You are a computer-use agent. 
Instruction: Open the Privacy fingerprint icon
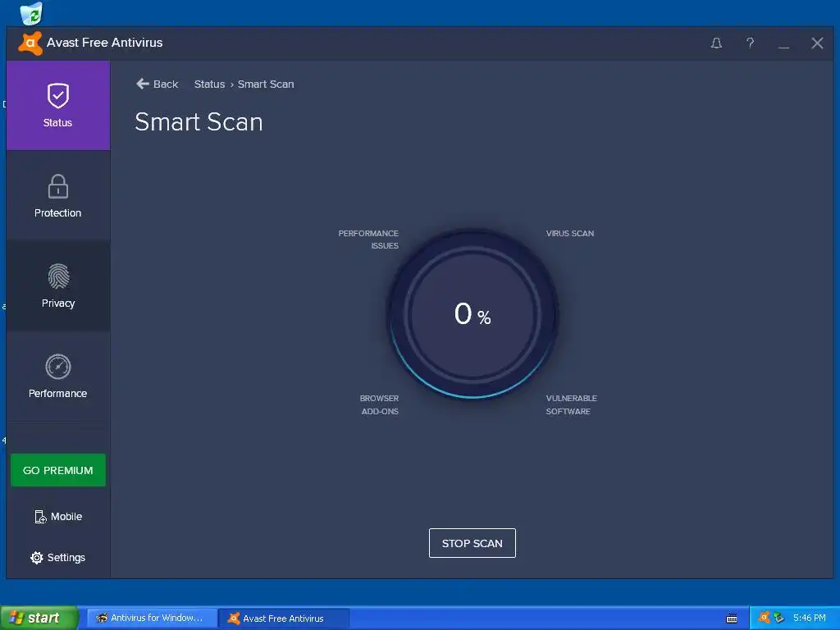[58, 276]
